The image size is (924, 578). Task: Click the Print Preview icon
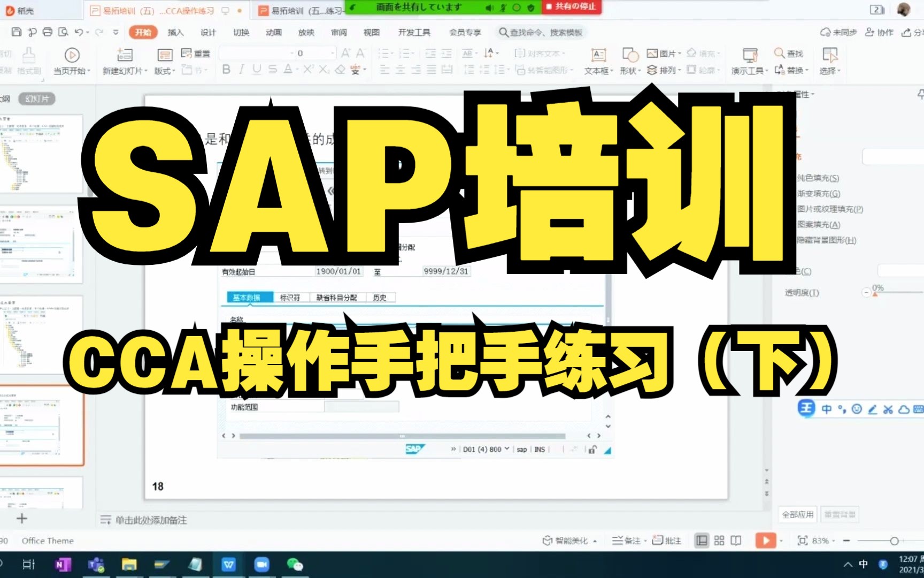coord(63,32)
